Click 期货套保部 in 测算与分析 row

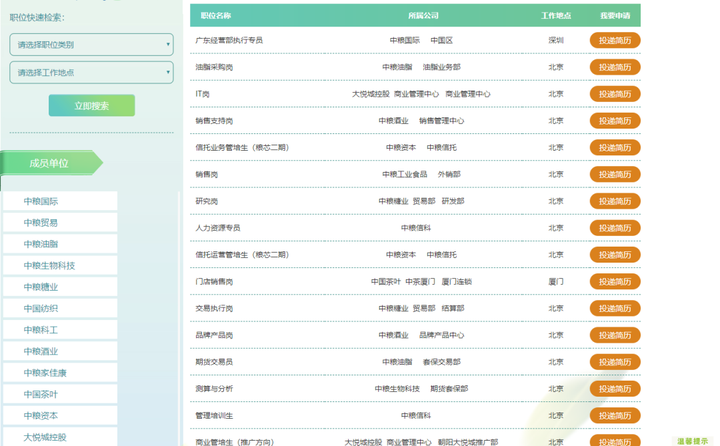(449, 389)
